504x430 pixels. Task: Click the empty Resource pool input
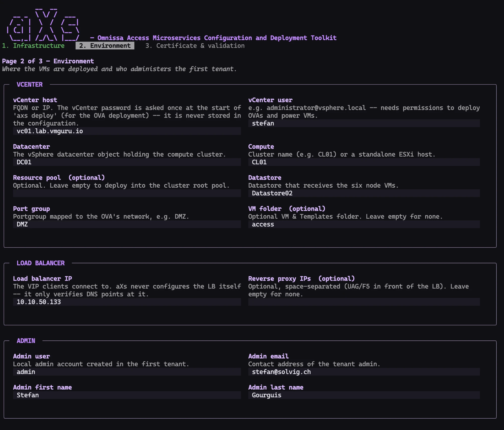pos(127,193)
